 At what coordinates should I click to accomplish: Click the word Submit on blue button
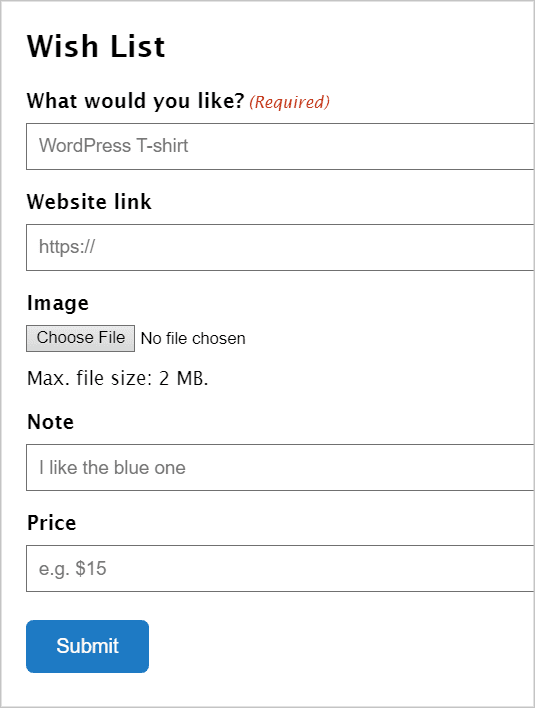[88, 646]
